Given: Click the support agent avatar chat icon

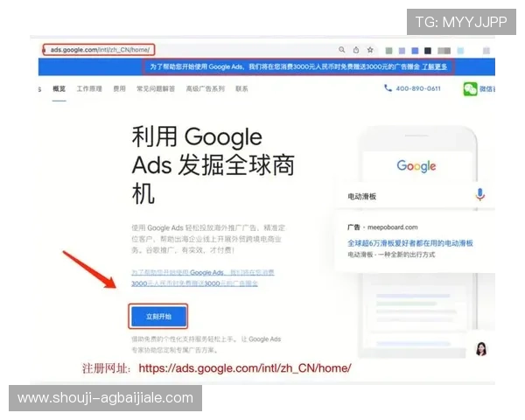Looking at the screenshot, I should (x=481, y=349).
